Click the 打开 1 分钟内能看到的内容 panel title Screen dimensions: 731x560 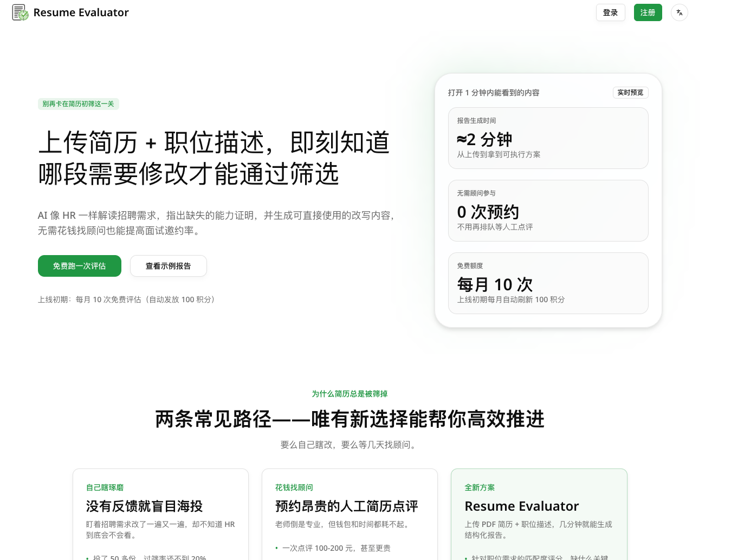tap(494, 93)
